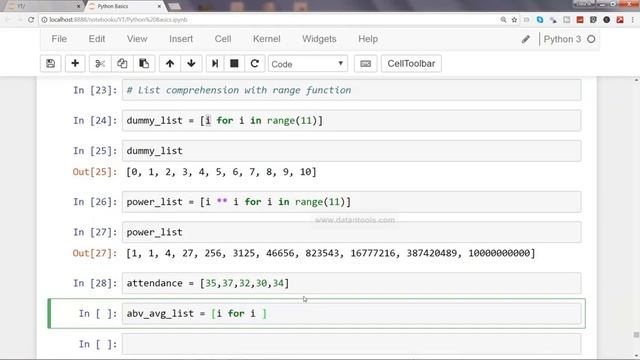The height and width of the screenshot is (360, 640).
Task: Open the Edit menu
Action: [x=97, y=39]
